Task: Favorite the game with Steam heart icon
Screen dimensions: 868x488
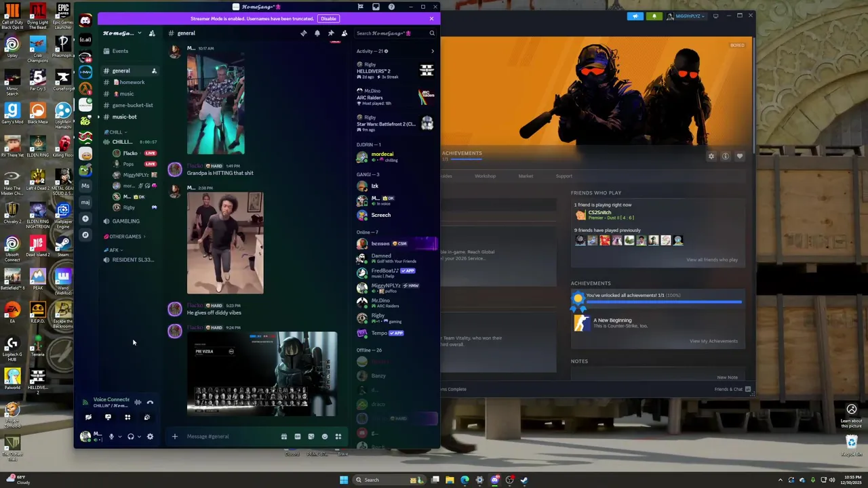Action: point(740,157)
